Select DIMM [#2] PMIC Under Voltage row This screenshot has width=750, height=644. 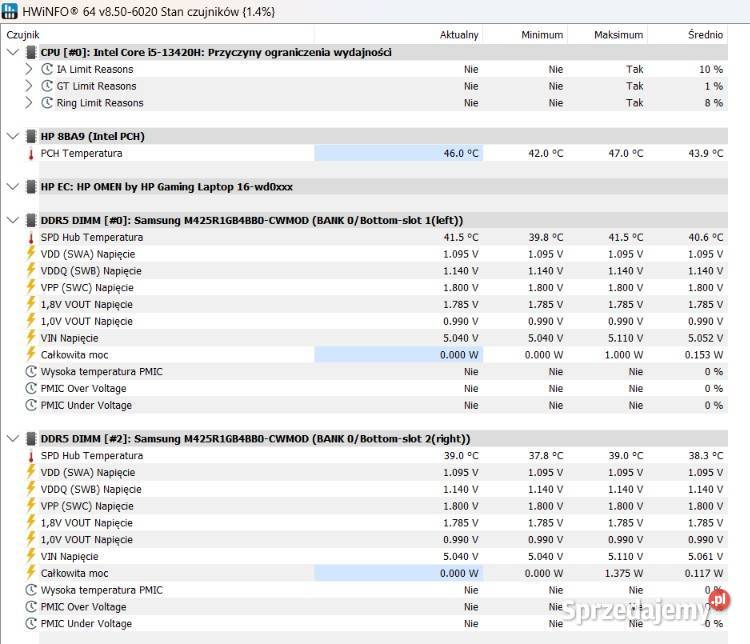pyautogui.click(x=383, y=623)
